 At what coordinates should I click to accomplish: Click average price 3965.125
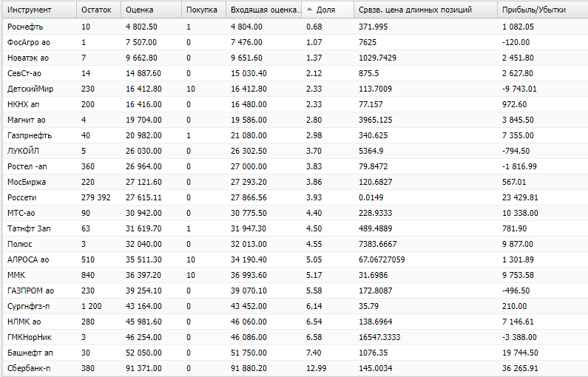376,120
